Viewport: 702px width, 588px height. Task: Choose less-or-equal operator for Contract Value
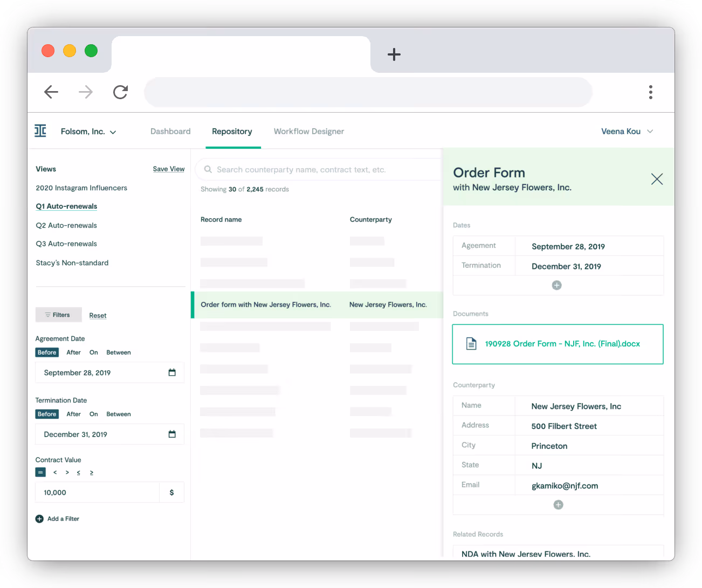click(x=79, y=473)
